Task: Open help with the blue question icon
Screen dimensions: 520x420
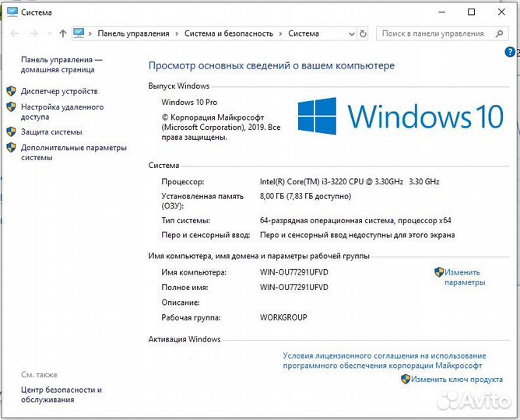Action: coord(510,52)
